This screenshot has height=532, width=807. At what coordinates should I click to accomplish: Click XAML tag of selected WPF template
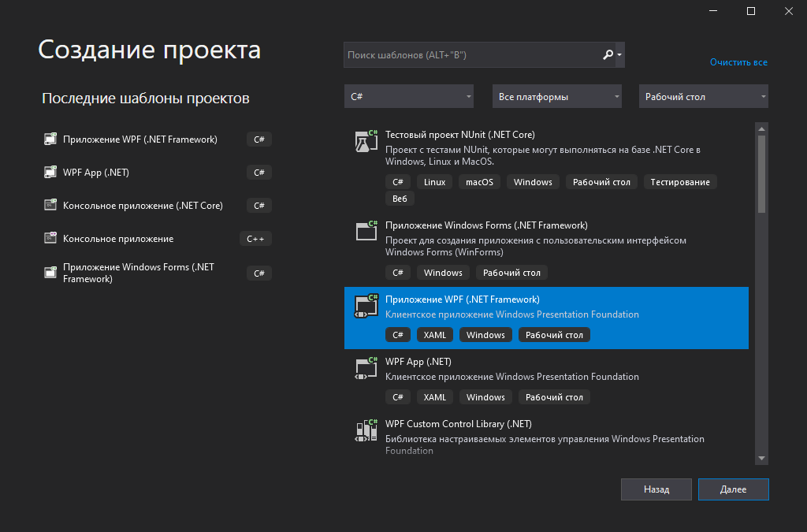[x=434, y=335]
